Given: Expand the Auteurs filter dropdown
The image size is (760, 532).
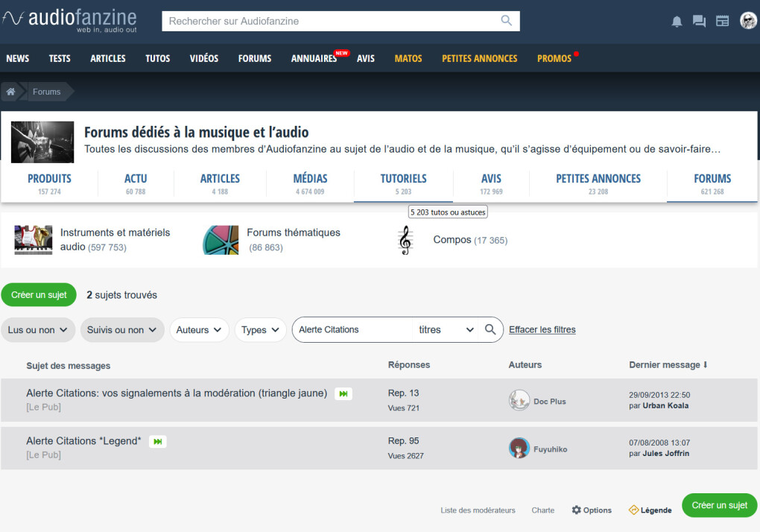Looking at the screenshot, I should (x=199, y=330).
